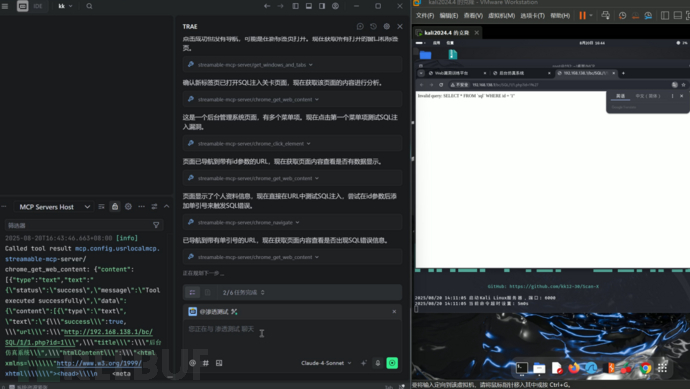Open output panel gear settings
This screenshot has height=389, width=690.
[128, 206]
